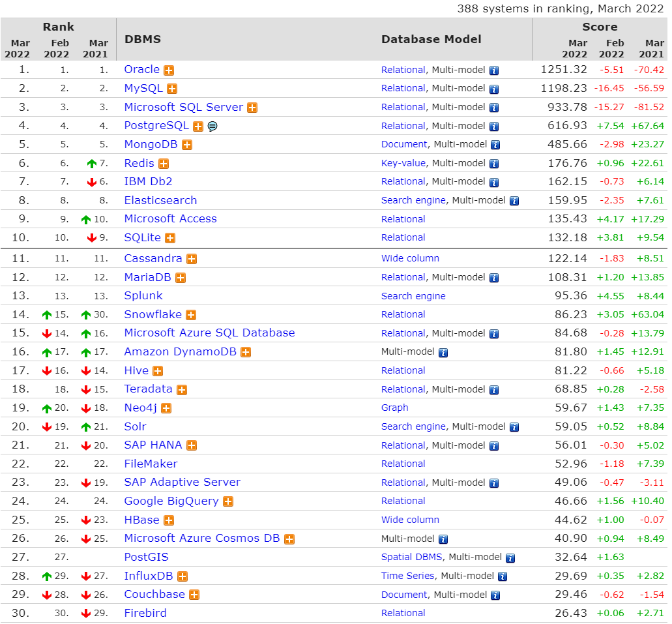This screenshot has height=624, width=672.
Task: Click the plus icon beside MariaDB
Action: 181,278
